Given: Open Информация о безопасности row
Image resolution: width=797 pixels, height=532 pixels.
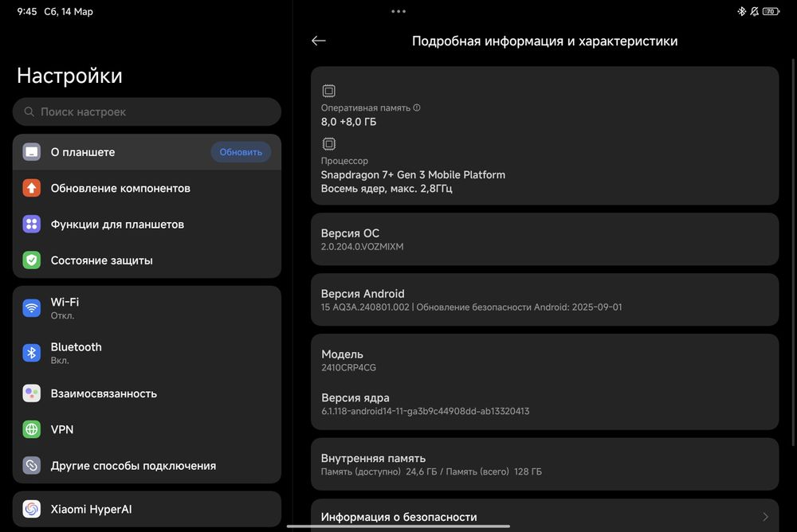Looking at the screenshot, I should [x=545, y=516].
